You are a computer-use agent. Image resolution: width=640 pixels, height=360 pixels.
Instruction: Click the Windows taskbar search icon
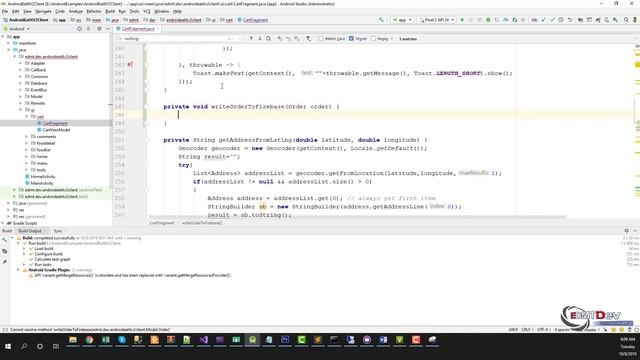[x=24, y=346]
